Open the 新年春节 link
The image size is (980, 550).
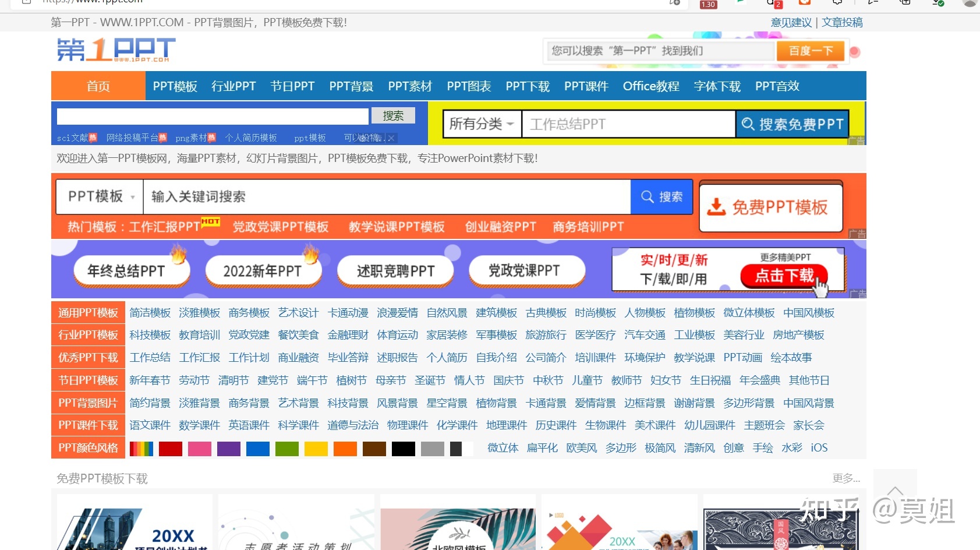click(x=150, y=380)
